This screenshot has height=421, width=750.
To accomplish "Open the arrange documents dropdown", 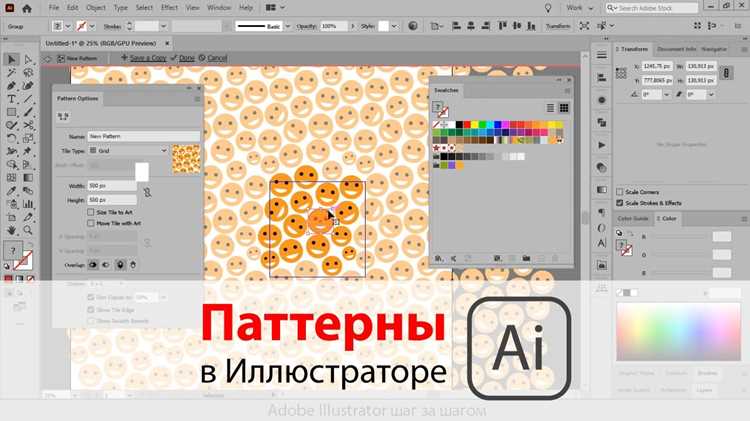I will point(275,8).
